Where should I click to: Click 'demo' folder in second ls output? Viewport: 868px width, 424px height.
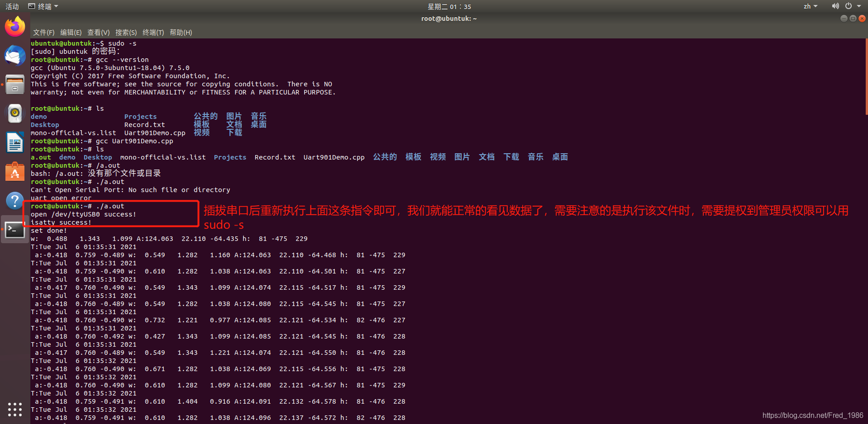pos(67,157)
